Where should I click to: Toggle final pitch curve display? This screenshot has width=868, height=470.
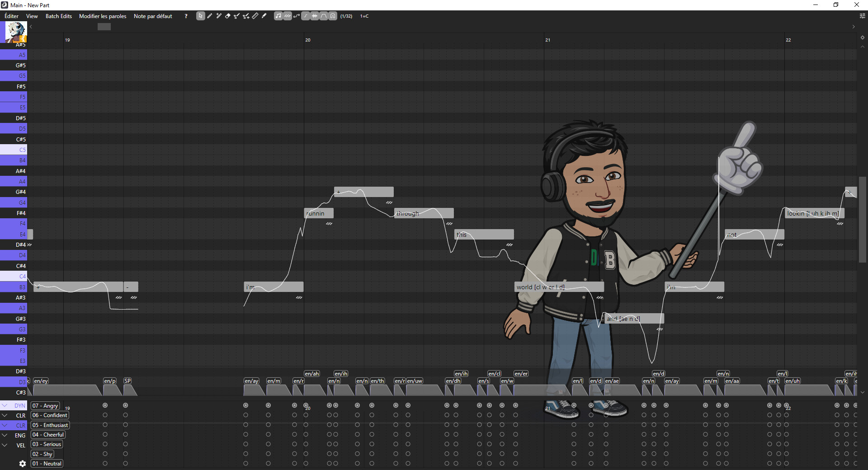click(x=306, y=16)
